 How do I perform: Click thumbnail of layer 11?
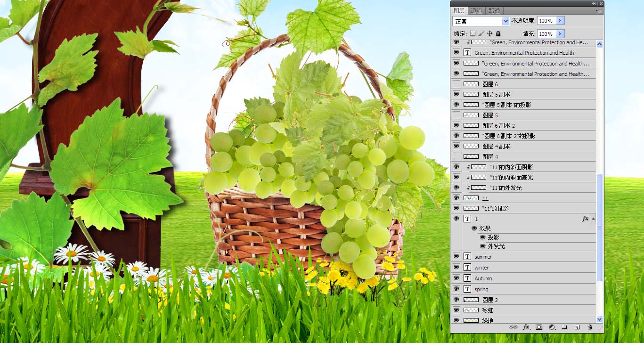pyautogui.click(x=471, y=198)
